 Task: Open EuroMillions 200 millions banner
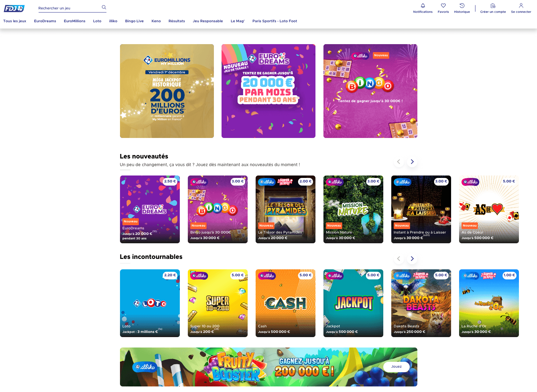167,91
